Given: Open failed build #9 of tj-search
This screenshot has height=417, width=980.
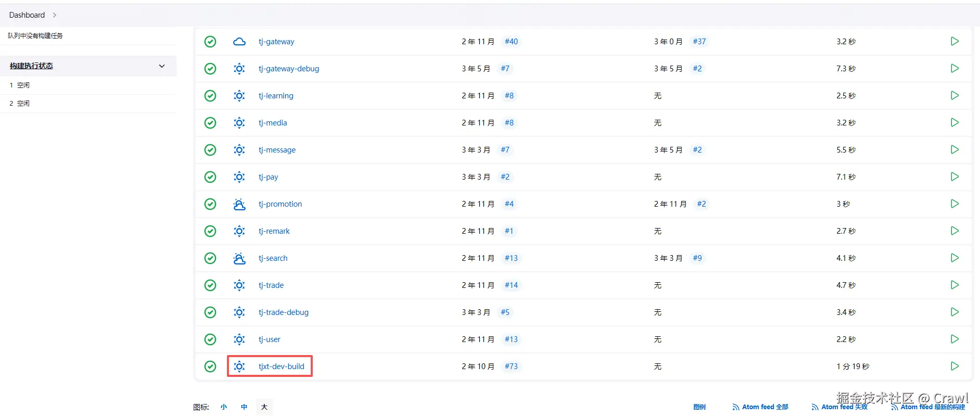Looking at the screenshot, I should 697,258.
